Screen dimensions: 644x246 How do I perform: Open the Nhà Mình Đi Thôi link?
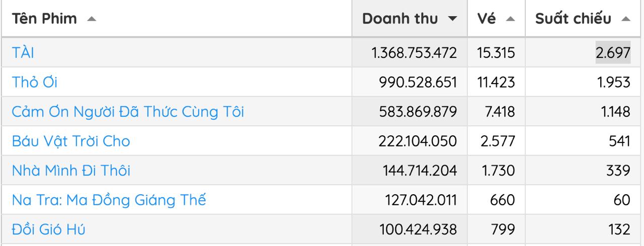(x=71, y=171)
